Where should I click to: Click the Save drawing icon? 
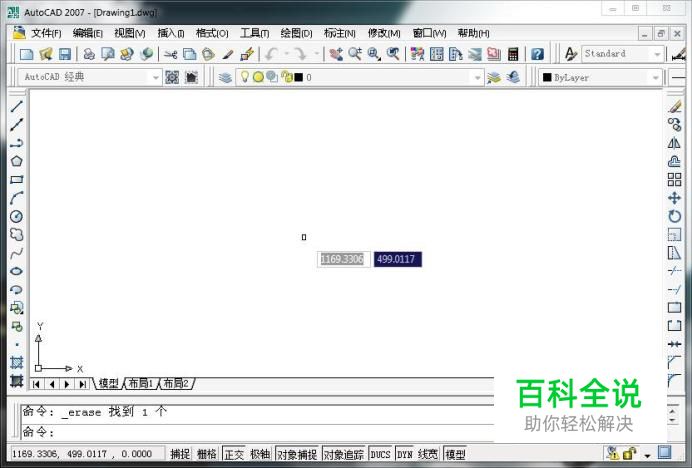[x=65, y=54]
